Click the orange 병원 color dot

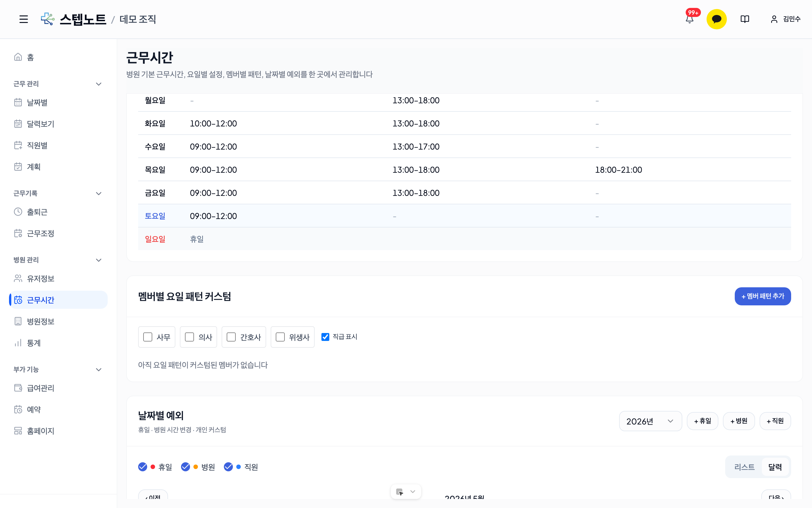196,467
